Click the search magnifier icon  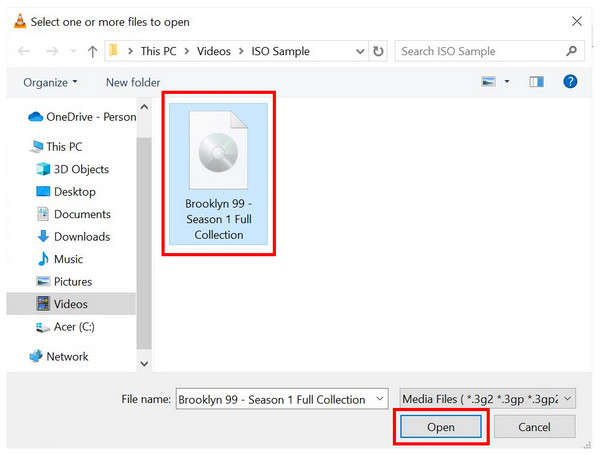(x=571, y=51)
